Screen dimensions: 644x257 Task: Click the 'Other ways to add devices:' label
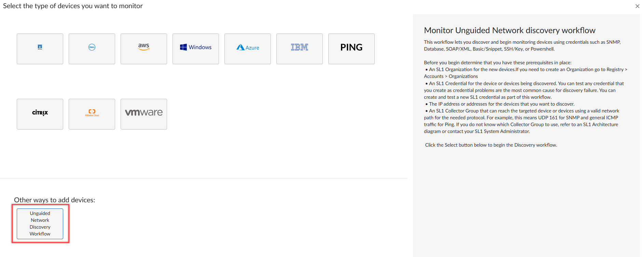coord(55,200)
